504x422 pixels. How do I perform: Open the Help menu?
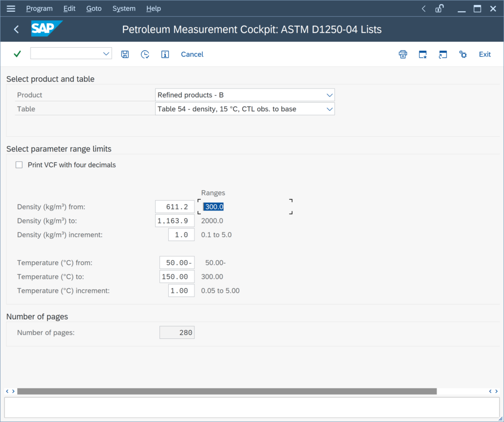coord(154,8)
